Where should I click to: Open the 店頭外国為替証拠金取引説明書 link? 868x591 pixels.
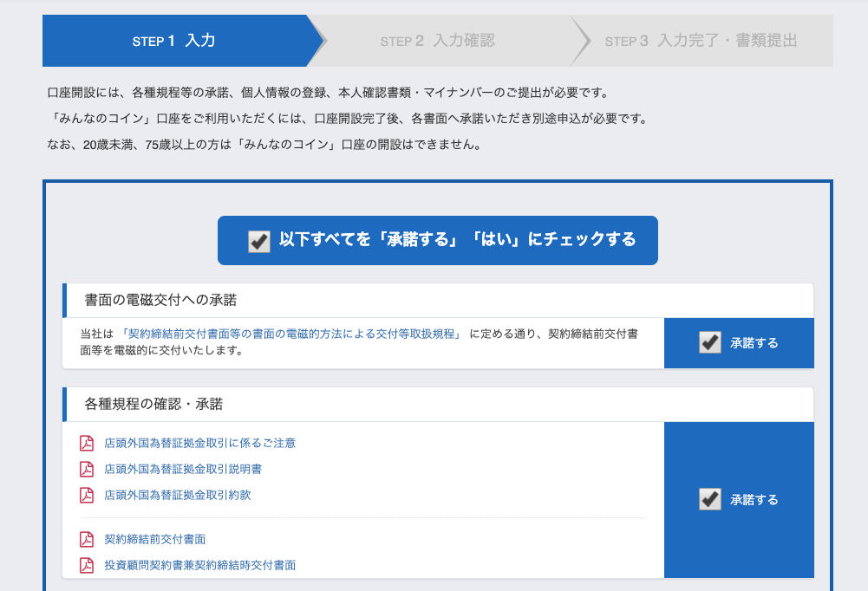[182, 470]
